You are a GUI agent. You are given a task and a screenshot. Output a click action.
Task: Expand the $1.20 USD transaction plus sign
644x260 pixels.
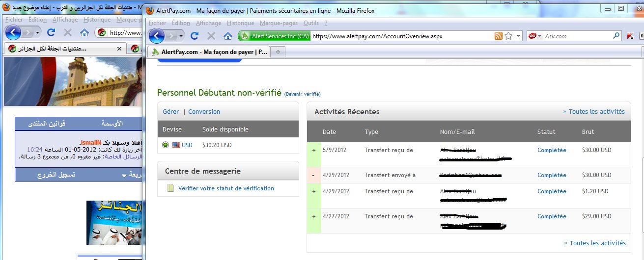[314, 191]
